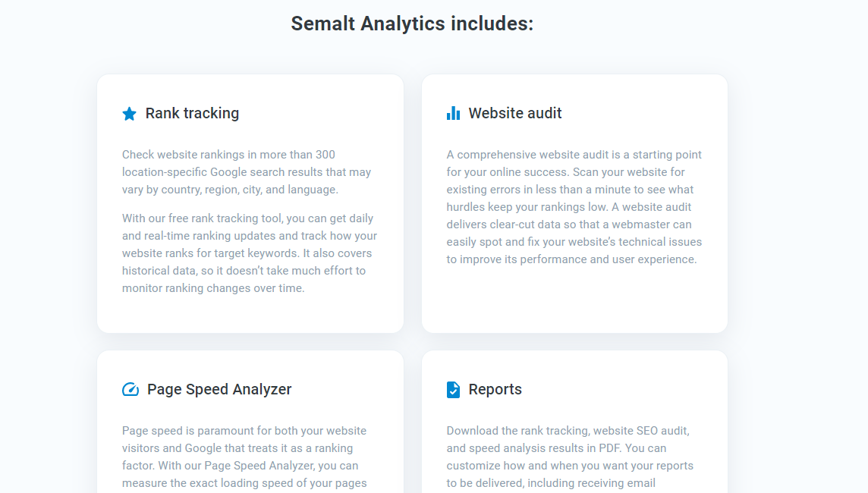
Task: Click the speedometer icon beside Page Speed Analyzer
Action: coord(130,389)
